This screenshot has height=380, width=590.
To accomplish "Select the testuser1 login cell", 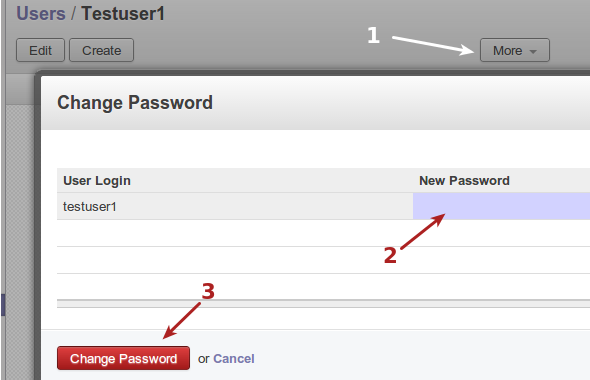I will click(235, 206).
